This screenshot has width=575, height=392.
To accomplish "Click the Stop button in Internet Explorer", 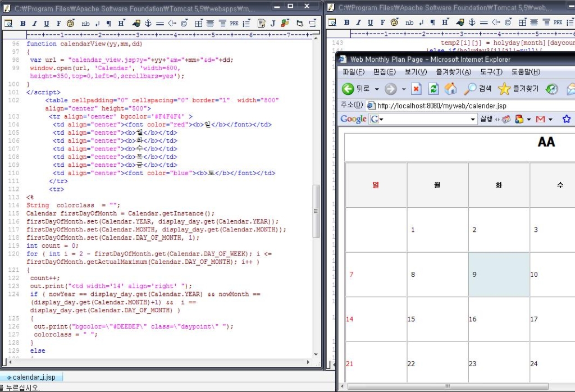I will (x=416, y=88).
